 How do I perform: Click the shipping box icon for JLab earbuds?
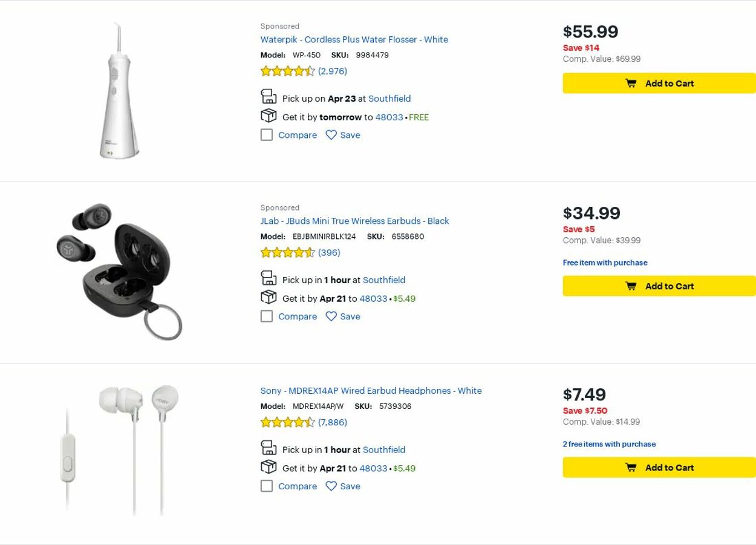tap(269, 297)
